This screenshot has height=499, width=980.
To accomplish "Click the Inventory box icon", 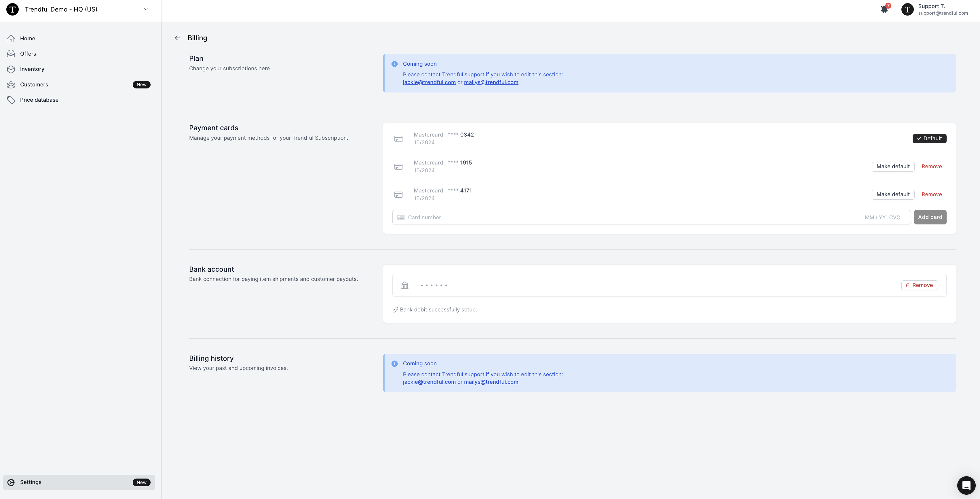I will coord(11,69).
